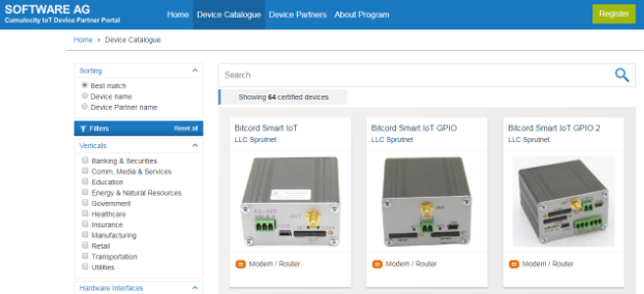
Task: Click the Home breadcrumb link
Action: (83, 40)
